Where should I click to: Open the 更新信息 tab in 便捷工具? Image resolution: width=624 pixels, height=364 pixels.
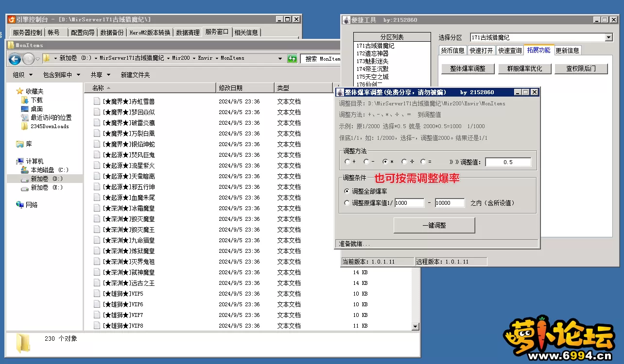tap(567, 50)
